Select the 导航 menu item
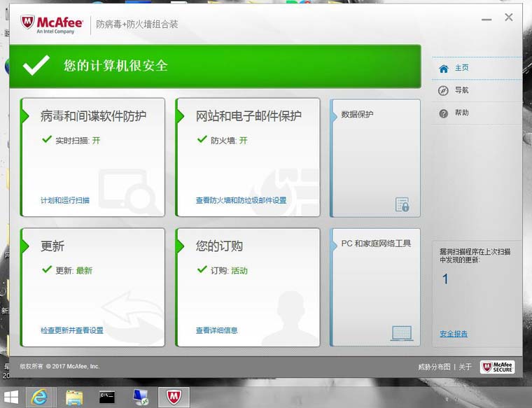This screenshot has height=408, width=532. (x=477, y=90)
